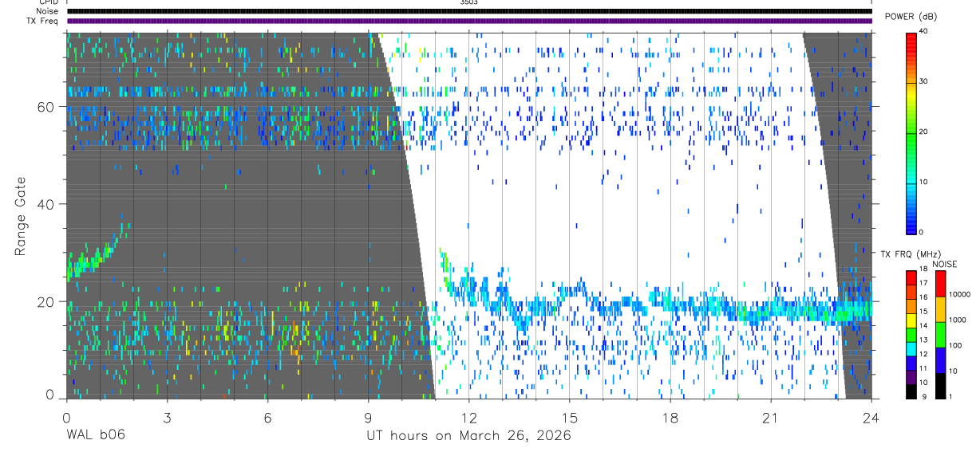Image resolution: width=980 pixels, height=452 pixels.
Task: Click the 21 hour tick on the UT axis
Action: (771, 417)
